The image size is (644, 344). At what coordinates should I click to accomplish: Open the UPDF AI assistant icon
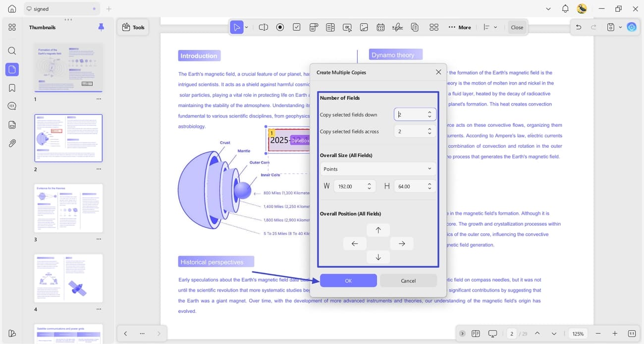pyautogui.click(x=632, y=27)
